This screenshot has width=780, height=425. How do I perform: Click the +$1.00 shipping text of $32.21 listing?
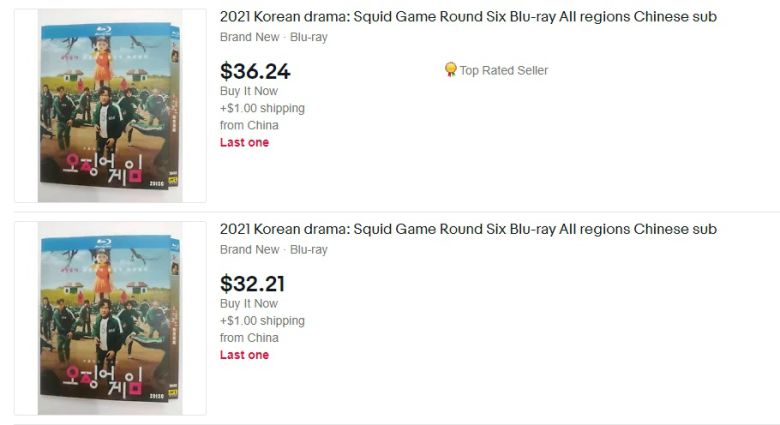point(262,321)
